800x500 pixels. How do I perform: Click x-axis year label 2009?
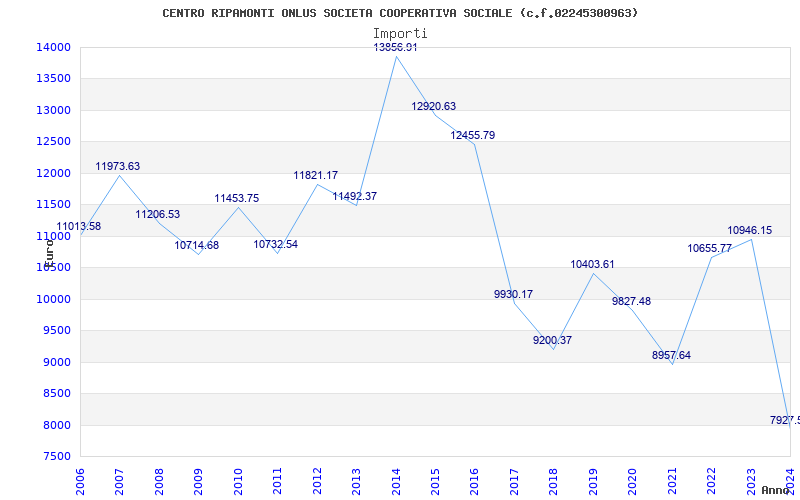click(x=198, y=481)
